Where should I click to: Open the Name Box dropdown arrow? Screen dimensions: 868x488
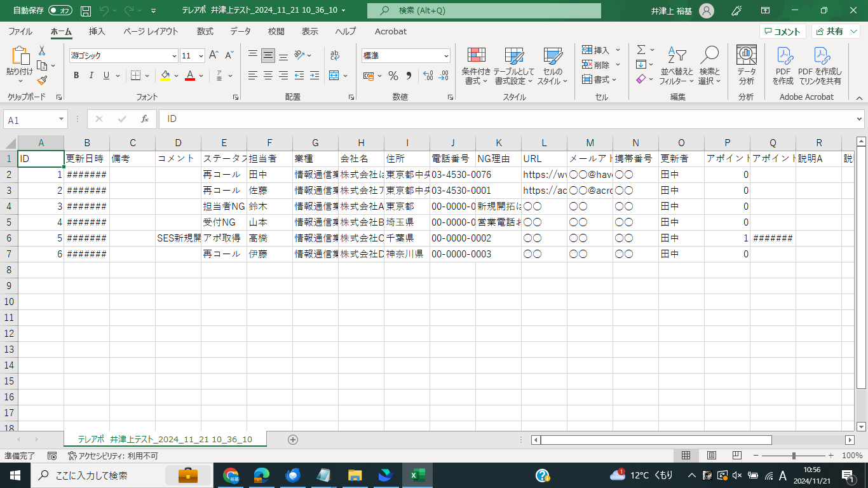click(x=61, y=119)
